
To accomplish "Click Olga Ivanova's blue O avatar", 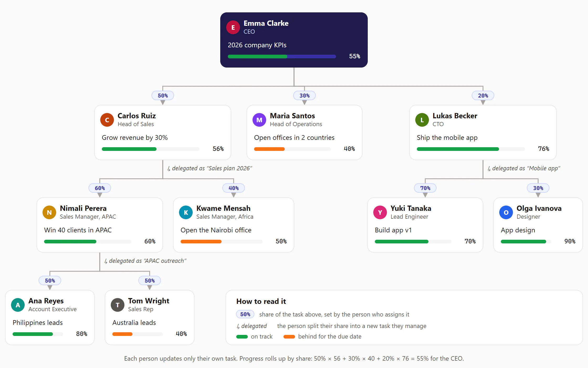I will (x=506, y=212).
